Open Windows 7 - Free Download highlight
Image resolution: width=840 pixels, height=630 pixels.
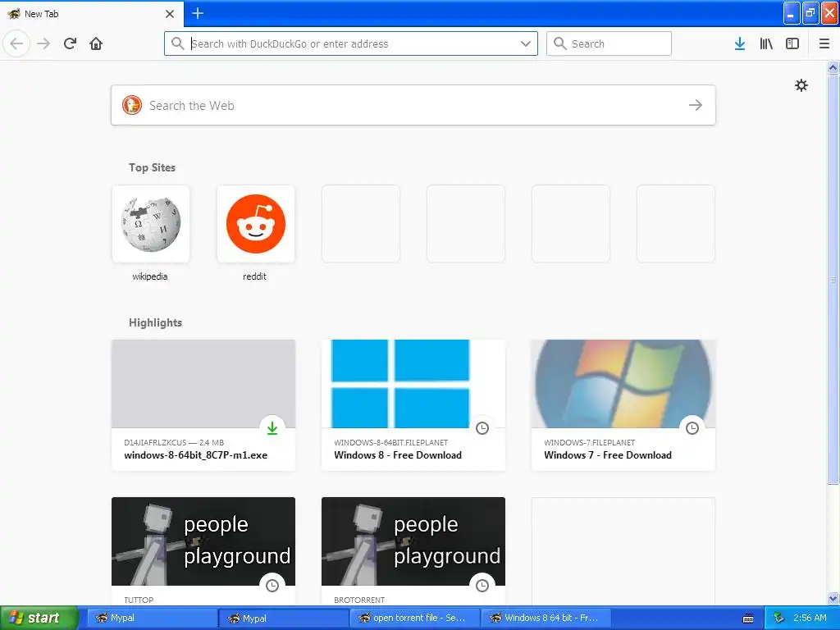623,405
